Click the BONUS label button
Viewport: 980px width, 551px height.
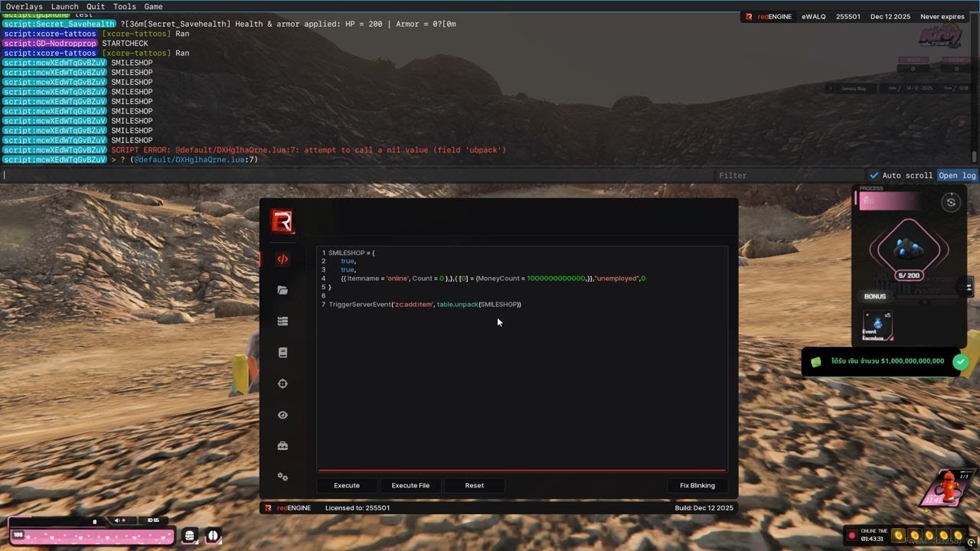pyautogui.click(x=875, y=296)
